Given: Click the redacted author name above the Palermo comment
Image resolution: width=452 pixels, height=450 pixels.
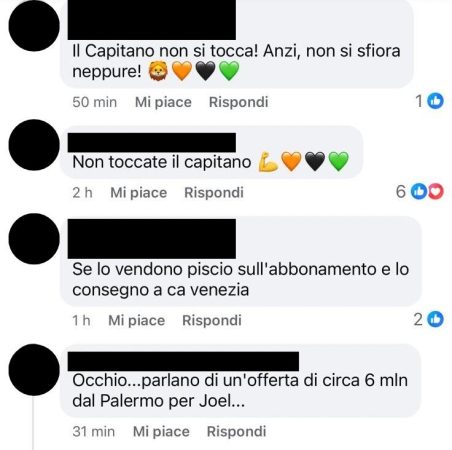Looking at the screenshot, I should pyautogui.click(x=183, y=361).
